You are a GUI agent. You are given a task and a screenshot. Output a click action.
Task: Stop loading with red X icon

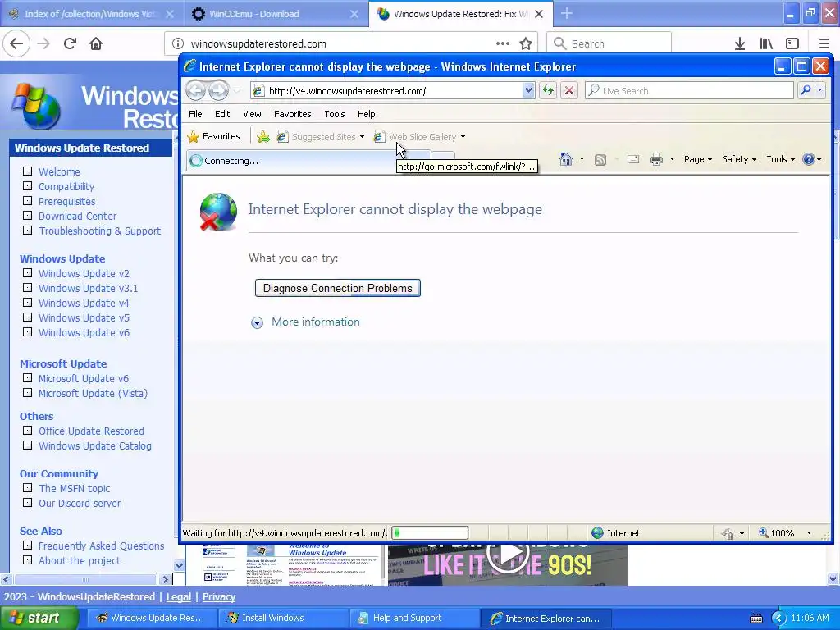pyautogui.click(x=569, y=90)
